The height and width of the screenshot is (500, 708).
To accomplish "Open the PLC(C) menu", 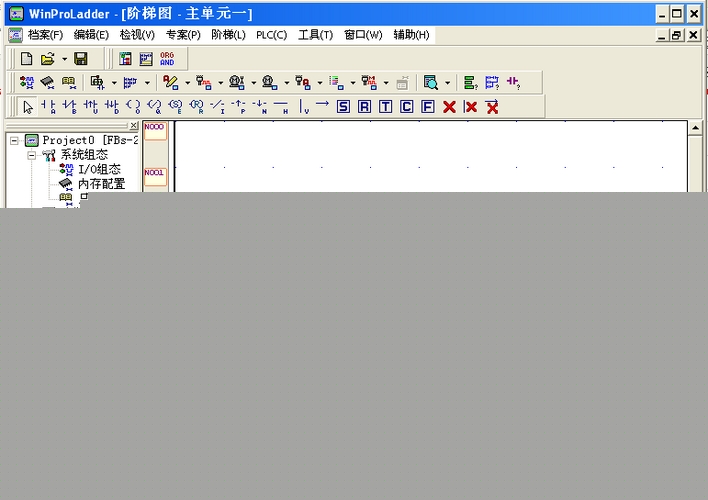I will 271,35.
